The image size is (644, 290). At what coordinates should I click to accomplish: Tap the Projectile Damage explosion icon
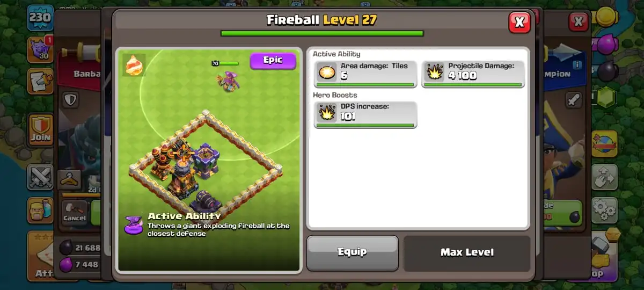pos(434,71)
